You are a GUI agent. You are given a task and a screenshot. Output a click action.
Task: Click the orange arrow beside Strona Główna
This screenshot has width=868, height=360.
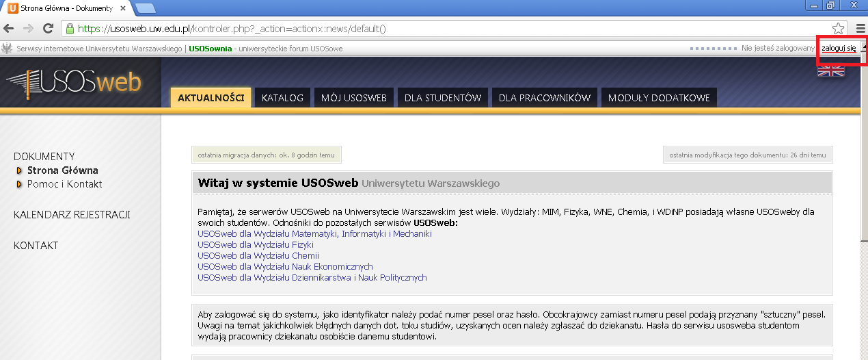click(20, 170)
